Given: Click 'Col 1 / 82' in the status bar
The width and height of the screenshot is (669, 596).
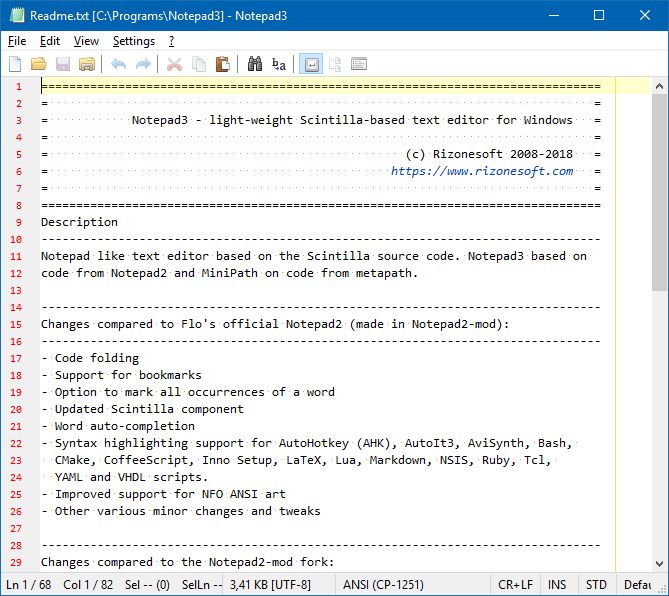Looking at the screenshot, I should (x=88, y=584).
